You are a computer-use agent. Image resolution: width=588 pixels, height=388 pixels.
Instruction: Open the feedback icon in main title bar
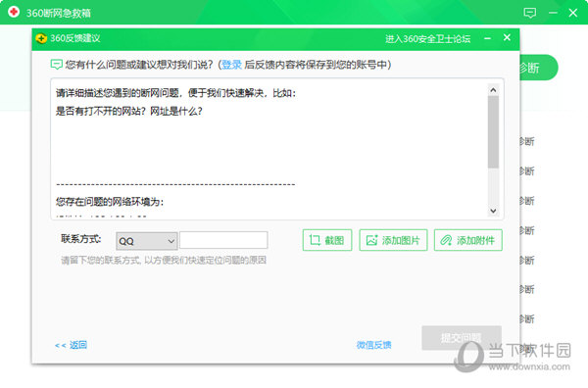point(529,13)
